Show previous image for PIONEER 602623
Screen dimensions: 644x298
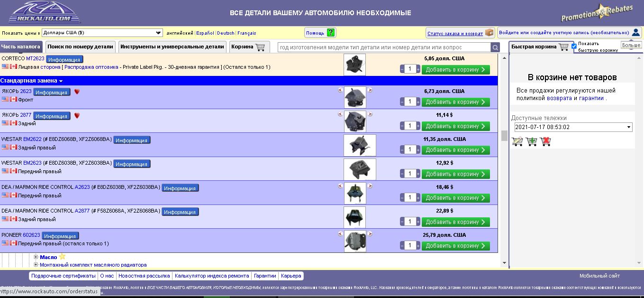click(x=340, y=233)
